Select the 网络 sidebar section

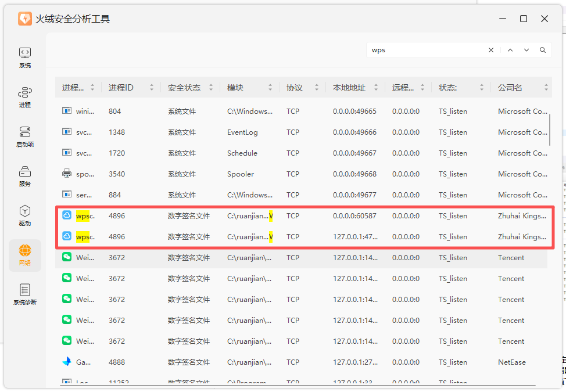(25, 256)
